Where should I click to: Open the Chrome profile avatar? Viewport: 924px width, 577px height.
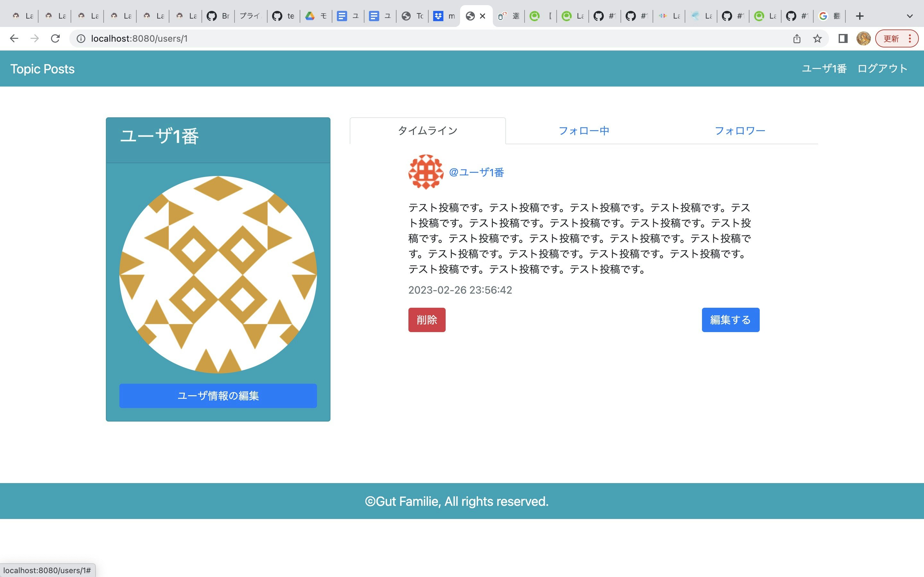point(863,38)
